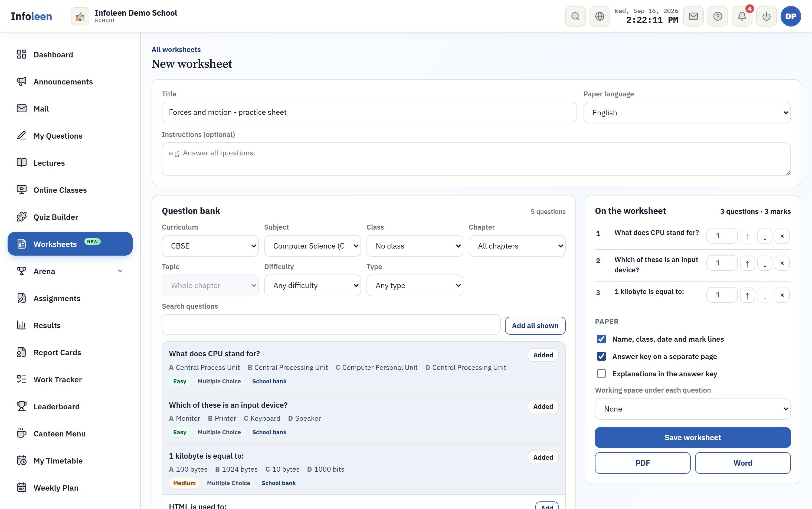Open My Questions in the sidebar
Image resolution: width=812 pixels, height=509 pixels.
click(x=70, y=136)
